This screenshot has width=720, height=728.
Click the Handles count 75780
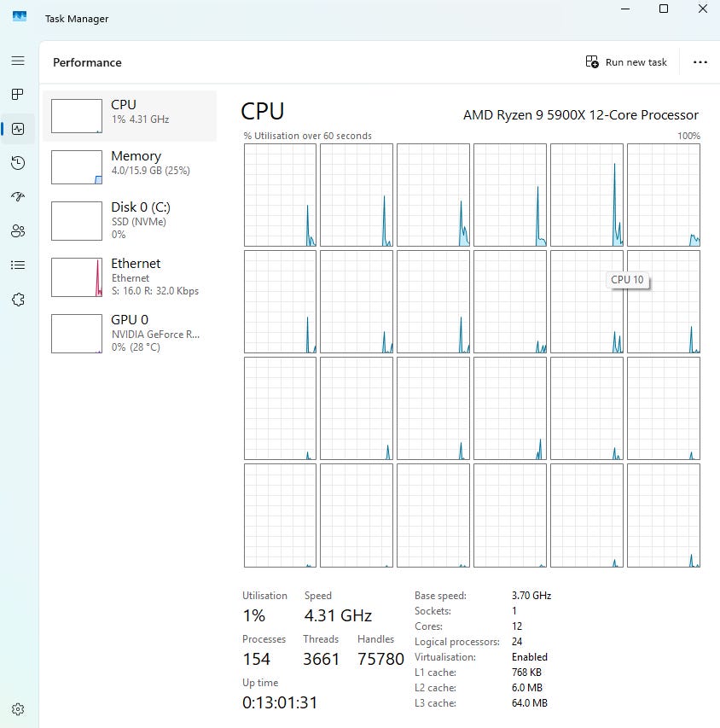click(380, 659)
